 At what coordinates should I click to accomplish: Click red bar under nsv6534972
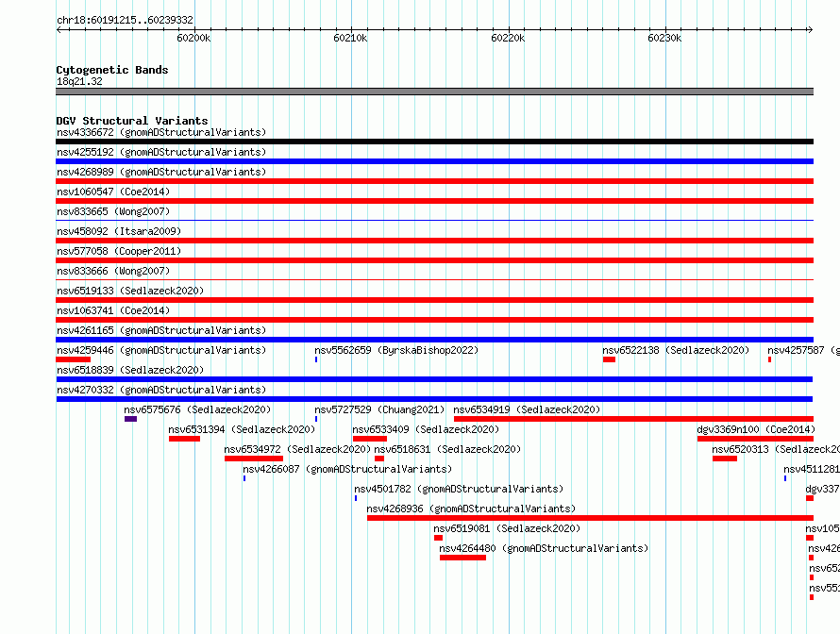tap(254, 459)
